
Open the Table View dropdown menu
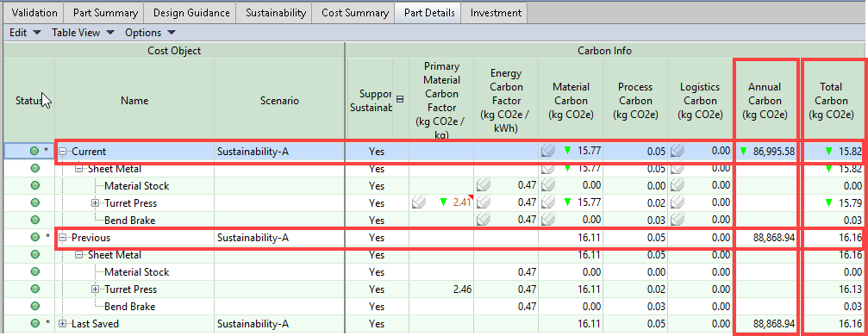point(83,33)
